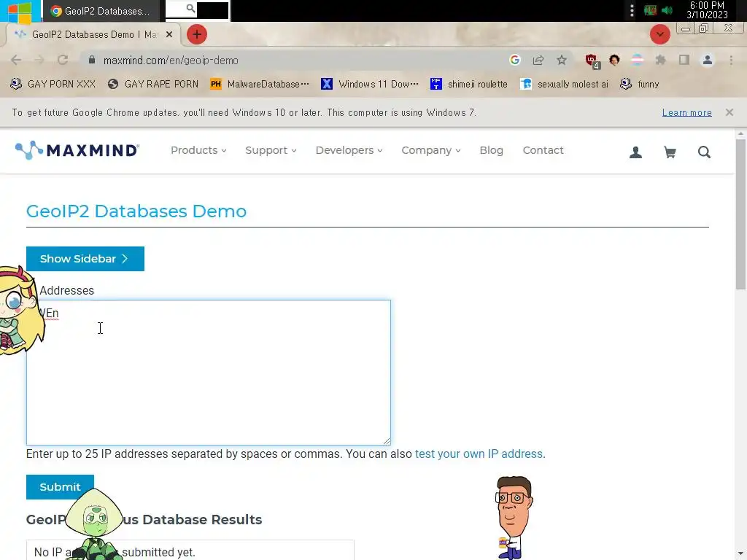
Task: Open the Windows 11 Dow… bookmark
Action: point(370,85)
